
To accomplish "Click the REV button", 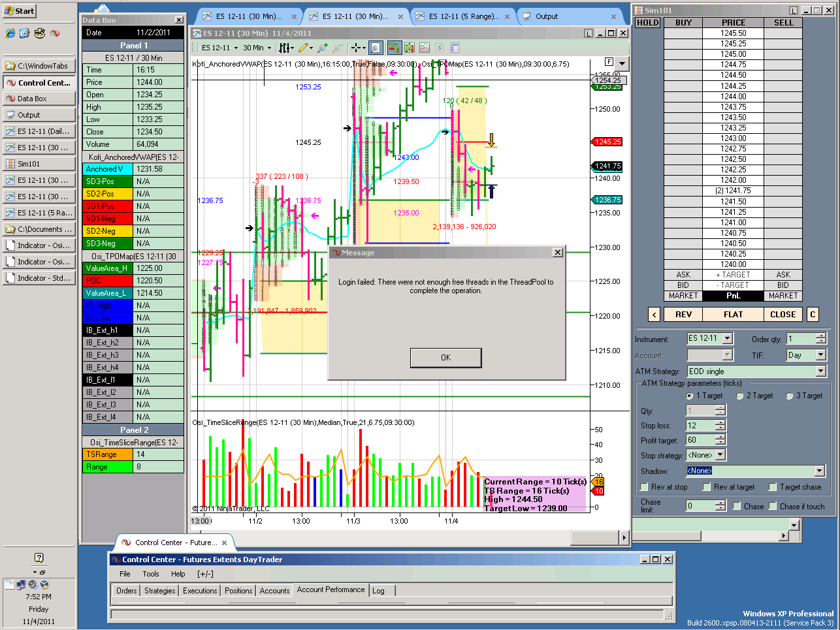I will (x=683, y=314).
